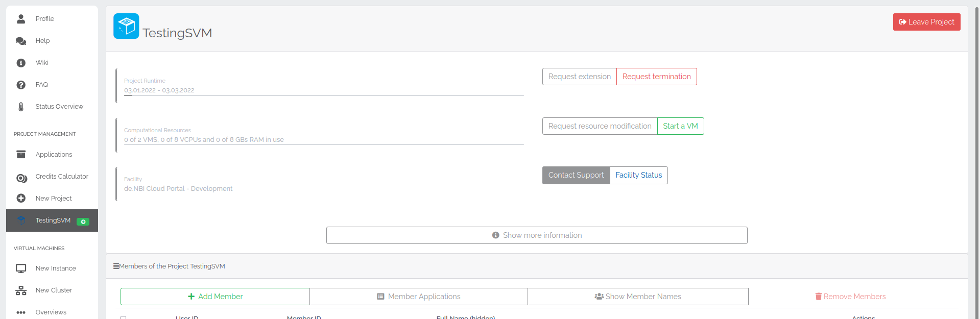Open New Cluster in sidebar

click(x=54, y=290)
